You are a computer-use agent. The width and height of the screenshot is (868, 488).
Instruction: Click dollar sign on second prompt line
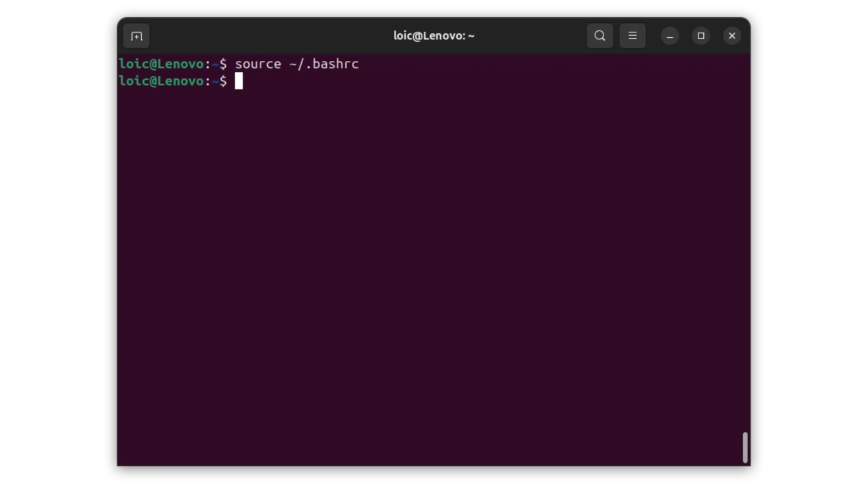[x=223, y=81]
